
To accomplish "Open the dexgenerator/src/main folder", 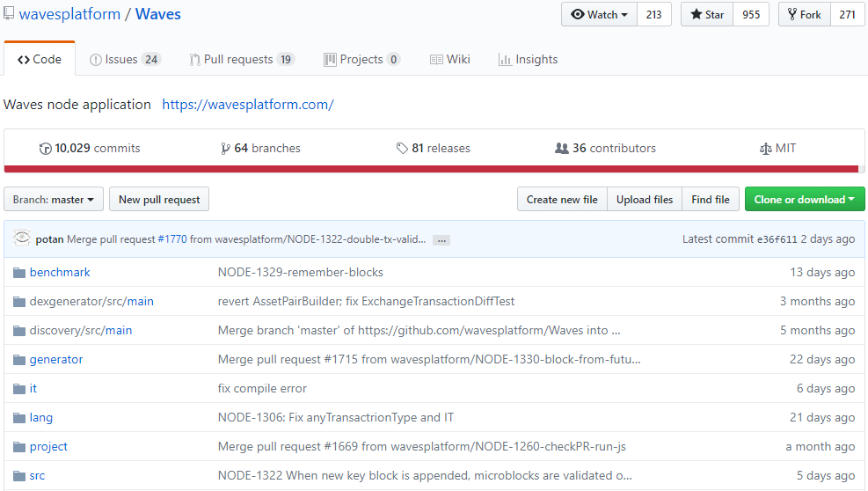I will (x=91, y=302).
